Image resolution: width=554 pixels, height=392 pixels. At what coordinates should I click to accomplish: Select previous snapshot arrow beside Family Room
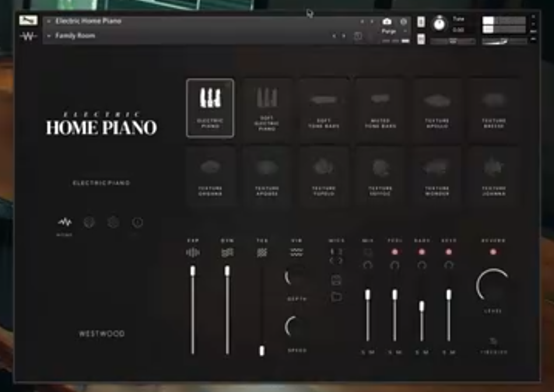[334, 36]
